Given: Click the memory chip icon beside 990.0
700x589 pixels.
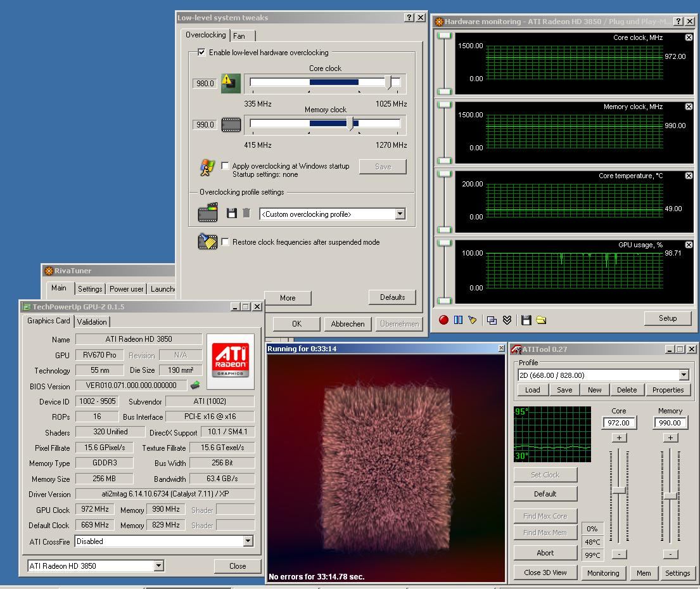Looking at the screenshot, I should click(x=231, y=125).
